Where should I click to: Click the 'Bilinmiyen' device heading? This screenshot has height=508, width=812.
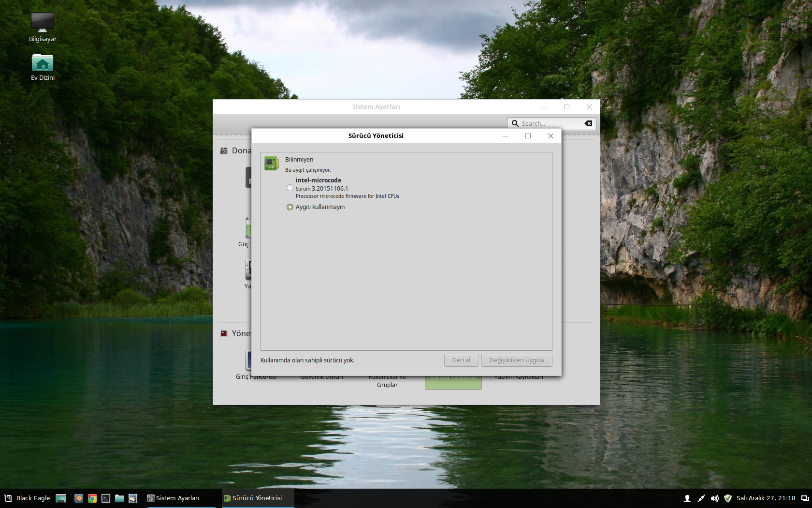299,160
